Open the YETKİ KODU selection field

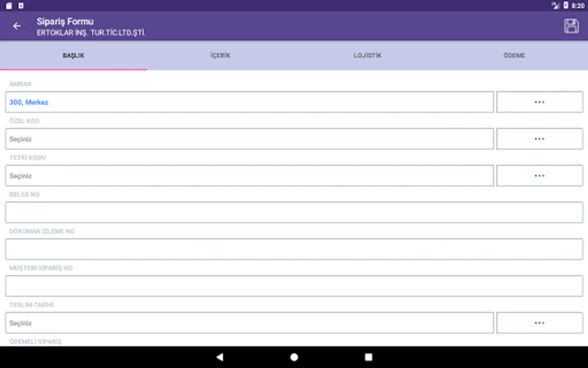coord(249,176)
